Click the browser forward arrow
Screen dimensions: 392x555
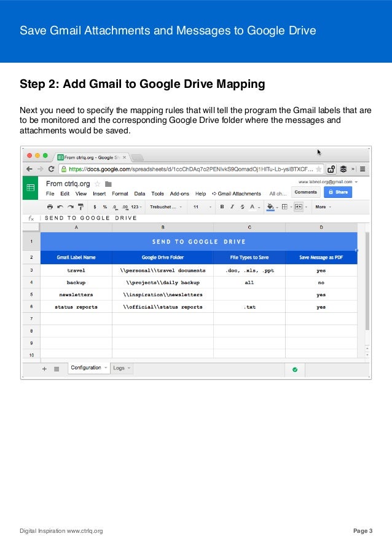point(41,169)
